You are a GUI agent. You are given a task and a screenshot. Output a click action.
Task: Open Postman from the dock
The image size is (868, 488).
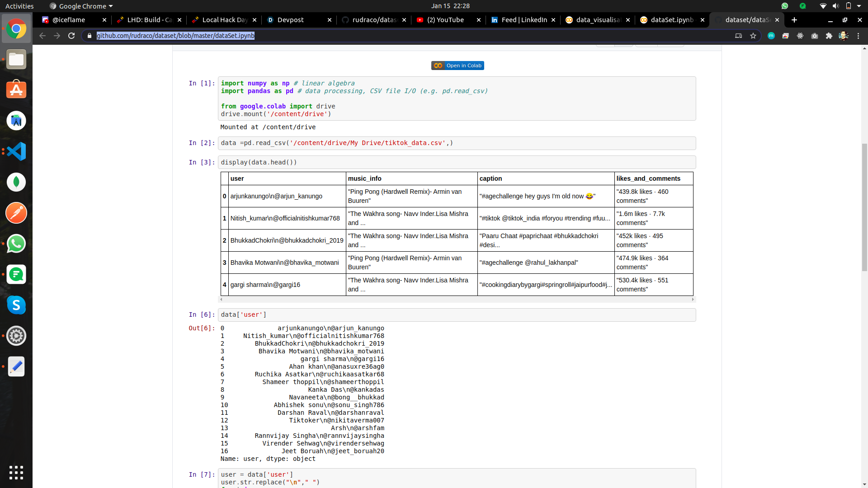(x=16, y=213)
